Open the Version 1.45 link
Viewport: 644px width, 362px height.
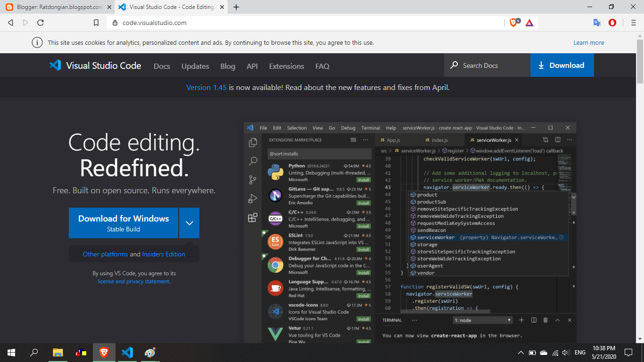(x=206, y=87)
